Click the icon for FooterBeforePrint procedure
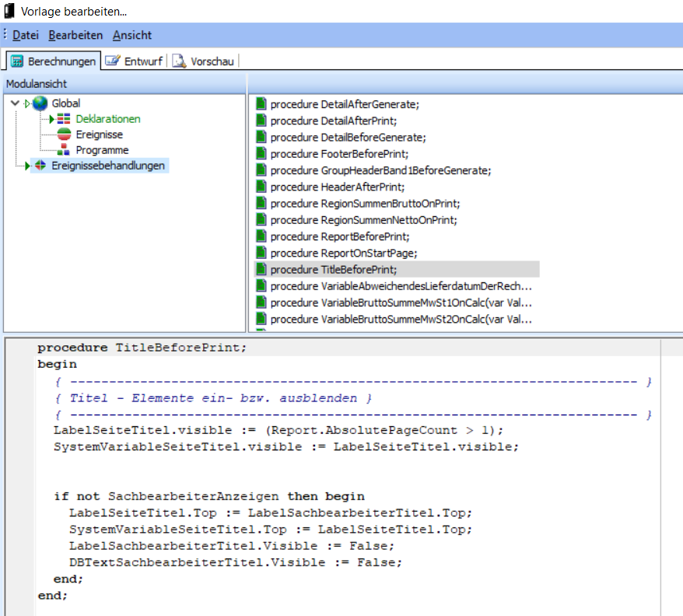Screen dimensions: 683x616 (x=261, y=153)
